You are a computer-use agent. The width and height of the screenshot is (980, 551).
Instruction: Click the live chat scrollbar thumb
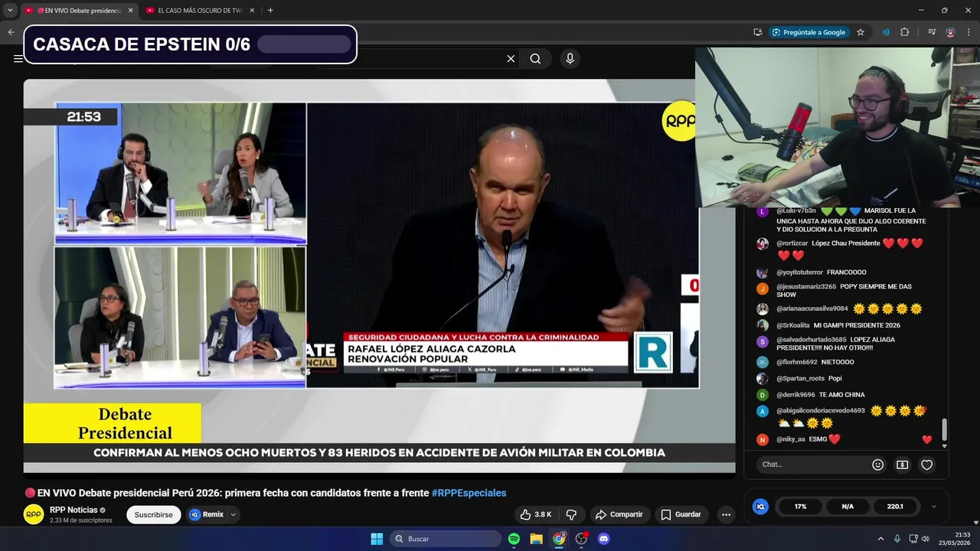pyautogui.click(x=944, y=429)
